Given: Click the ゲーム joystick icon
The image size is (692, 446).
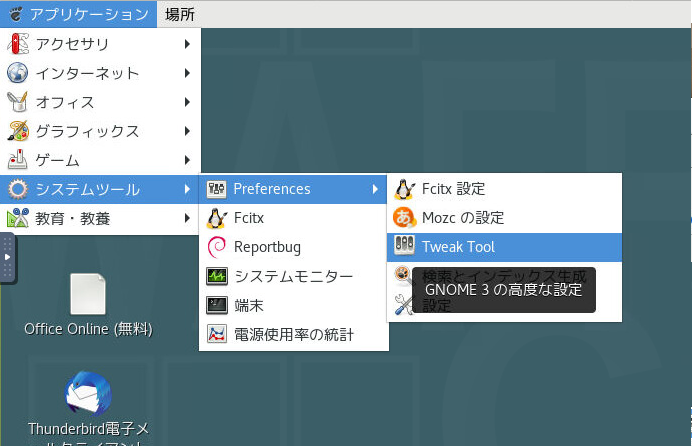Looking at the screenshot, I should (x=18, y=160).
